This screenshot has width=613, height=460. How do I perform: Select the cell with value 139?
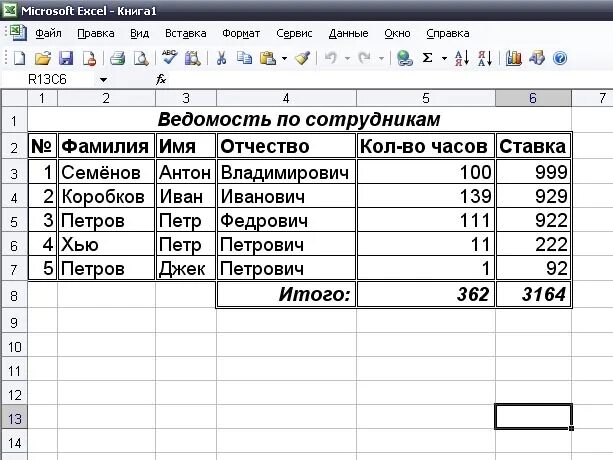(x=425, y=196)
